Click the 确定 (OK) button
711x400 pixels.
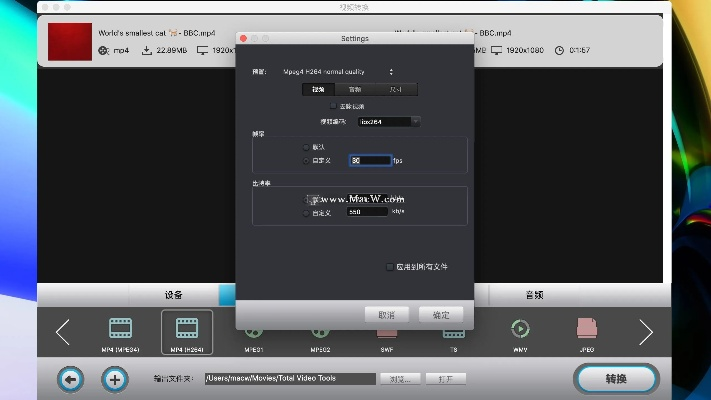pos(441,315)
